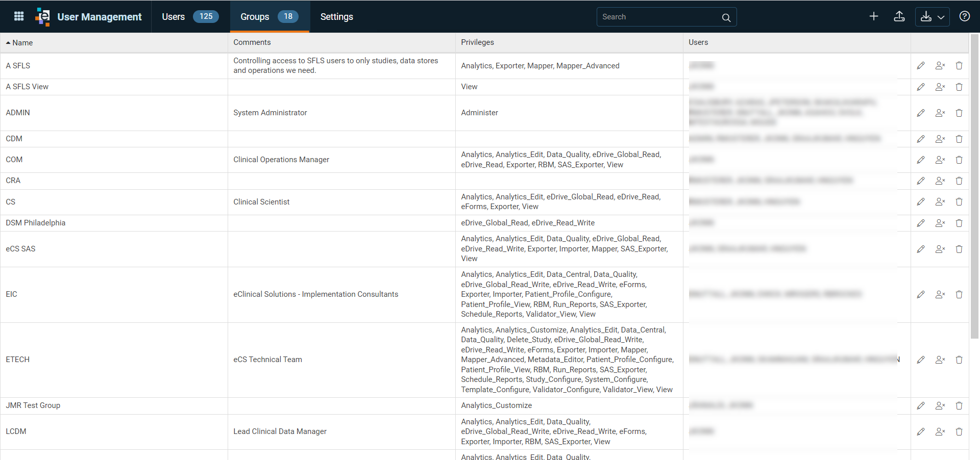Click the Clinical Operations Manager comment
The image size is (980, 460).
pyautogui.click(x=281, y=160)
